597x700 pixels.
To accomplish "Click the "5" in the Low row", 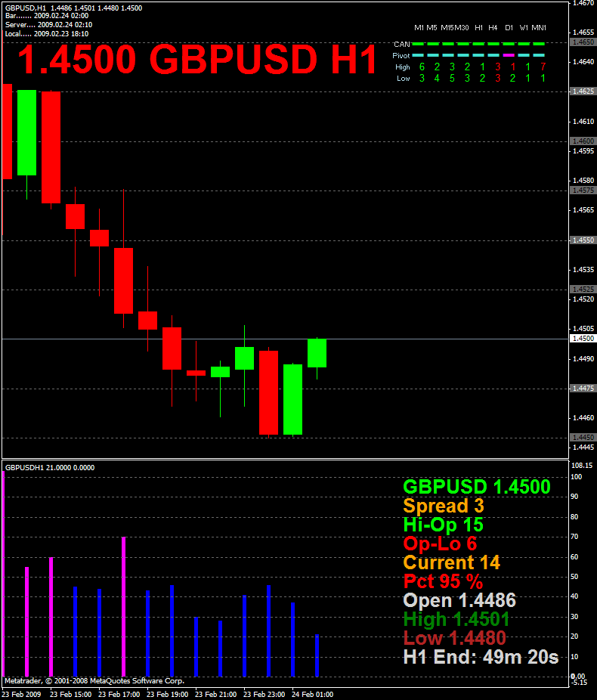I will (x=452, y=79).
